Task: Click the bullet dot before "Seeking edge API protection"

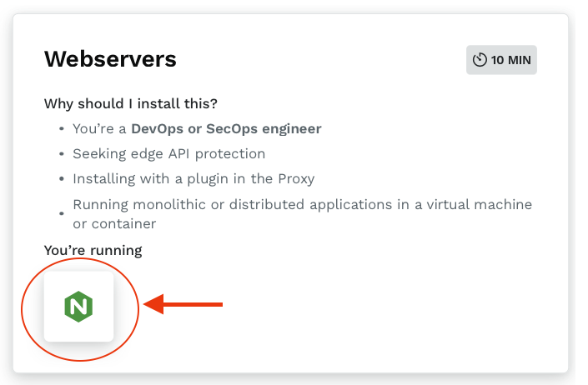Action: pyautogui.click(x=62, y=154)
